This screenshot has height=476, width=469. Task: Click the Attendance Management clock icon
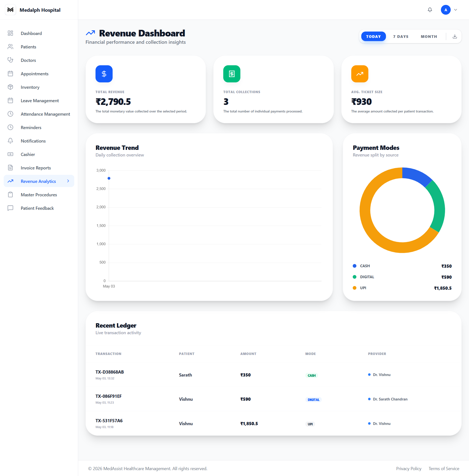pos(10,114)
